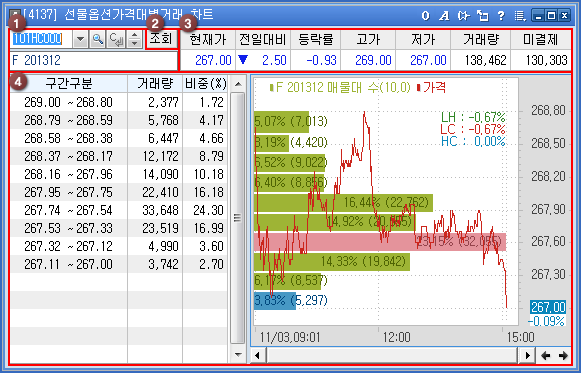Click the C continuous-lookup icon button

pos(116,39)
